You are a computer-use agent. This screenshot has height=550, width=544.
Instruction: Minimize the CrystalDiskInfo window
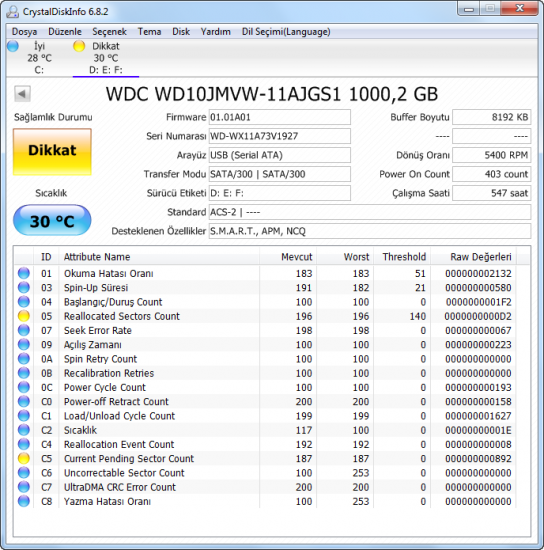tap(469, 8)
